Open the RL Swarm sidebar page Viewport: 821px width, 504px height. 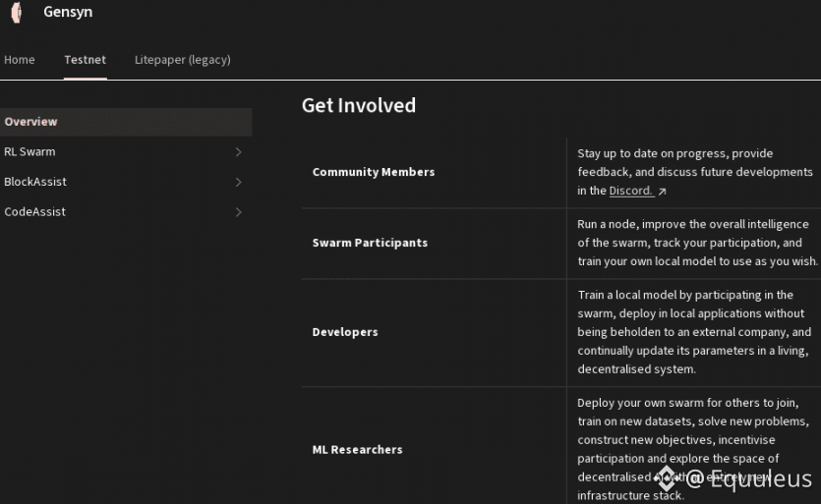pyautogui.click(x=30, y=152)
